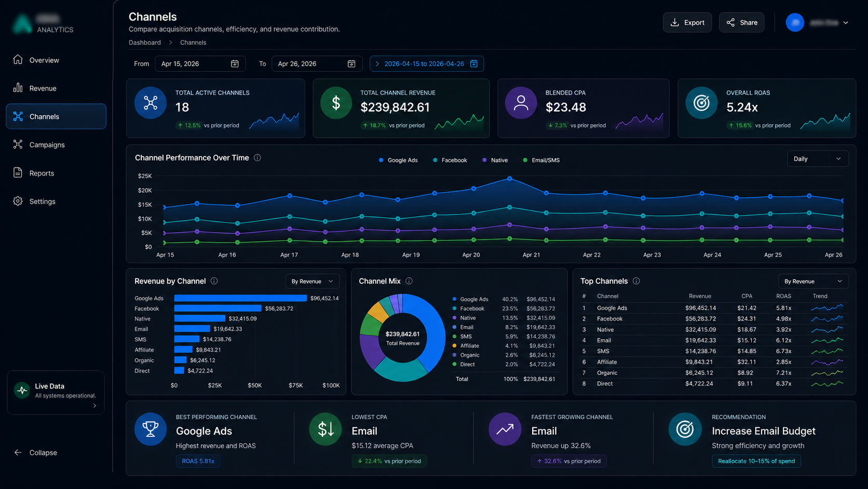Click the Dashboard breadcrumb link
The width and height of the screenshot is (868, 489).
pos(145,43)
